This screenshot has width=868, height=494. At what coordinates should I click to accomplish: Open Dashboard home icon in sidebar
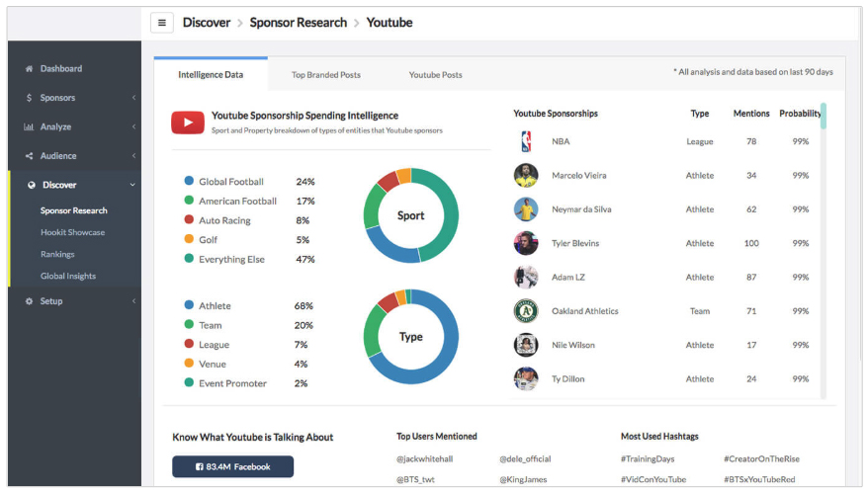pos(29,68)
